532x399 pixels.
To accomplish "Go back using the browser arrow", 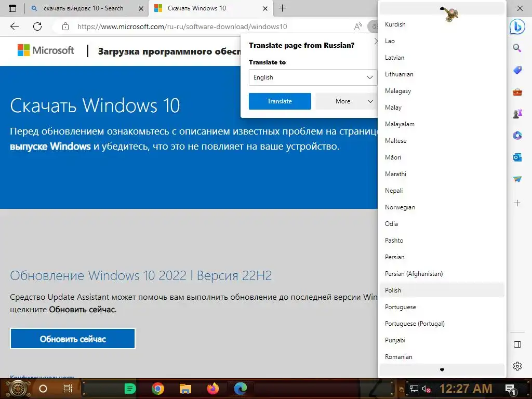I will tap(14, 26).
